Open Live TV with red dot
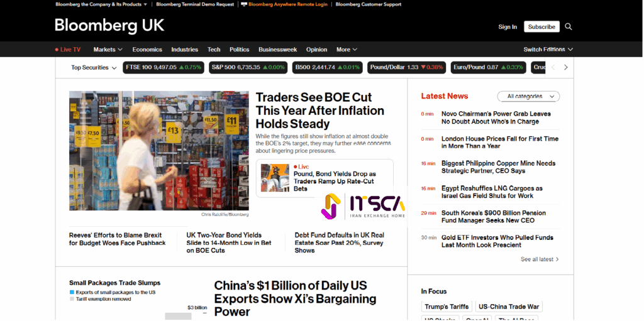The width and height of the screenshot is (644, 321). [x=68, y=50]
